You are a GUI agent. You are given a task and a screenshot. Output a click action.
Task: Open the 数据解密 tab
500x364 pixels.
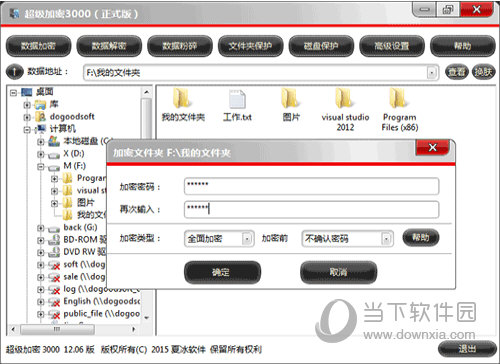pos(109,46)
